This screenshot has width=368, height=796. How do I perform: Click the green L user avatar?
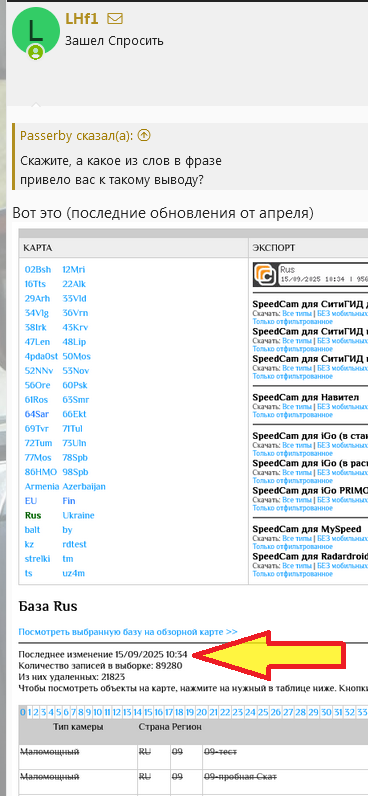pos(34,31)
